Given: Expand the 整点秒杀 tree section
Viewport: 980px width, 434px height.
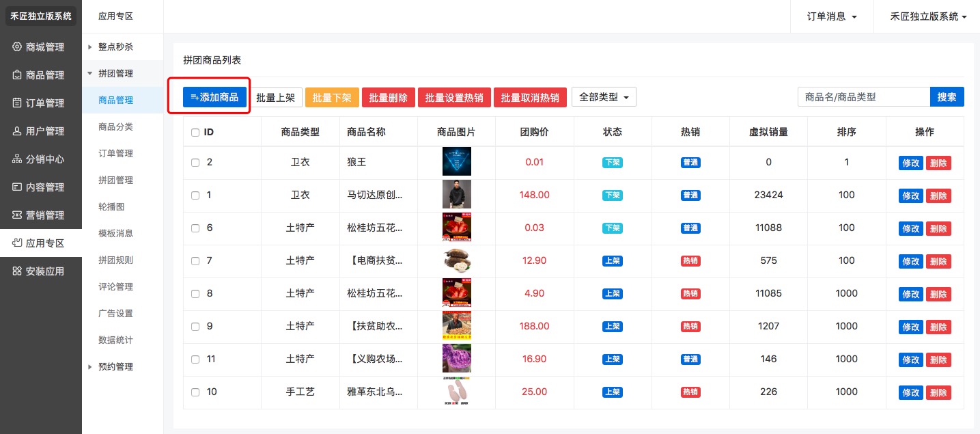Looking at the screenshot, I should pyautogui.click(x=89, y=47).
